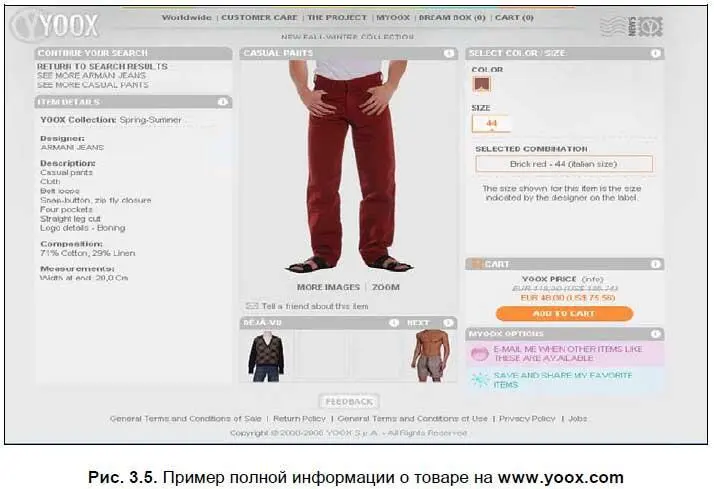The image size is (714, 489).
Task: Return to search results
Action: [102, 66]
